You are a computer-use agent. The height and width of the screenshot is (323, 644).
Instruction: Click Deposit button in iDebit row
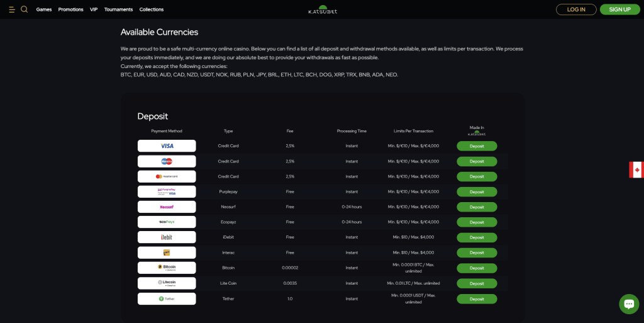477,237
